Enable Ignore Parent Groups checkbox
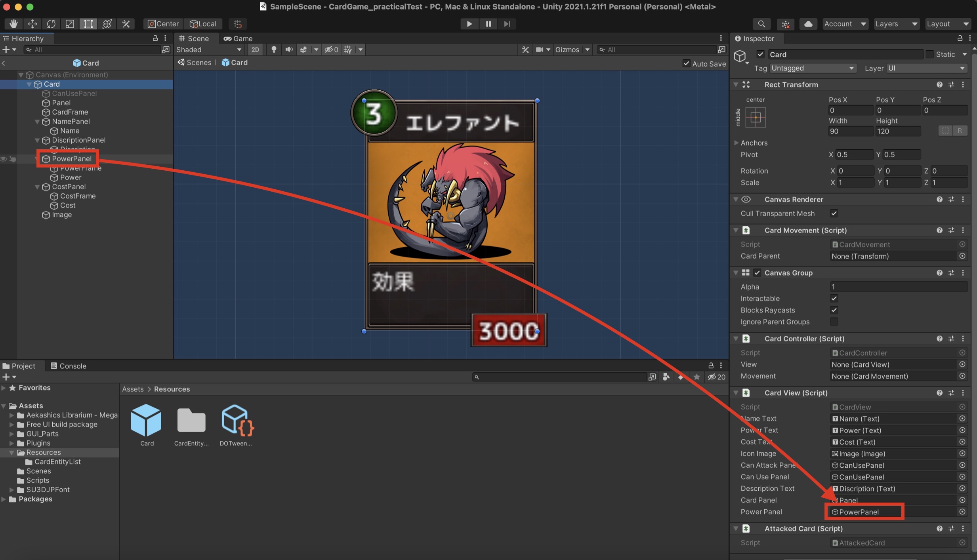977x560 pixels. point(834,322)
